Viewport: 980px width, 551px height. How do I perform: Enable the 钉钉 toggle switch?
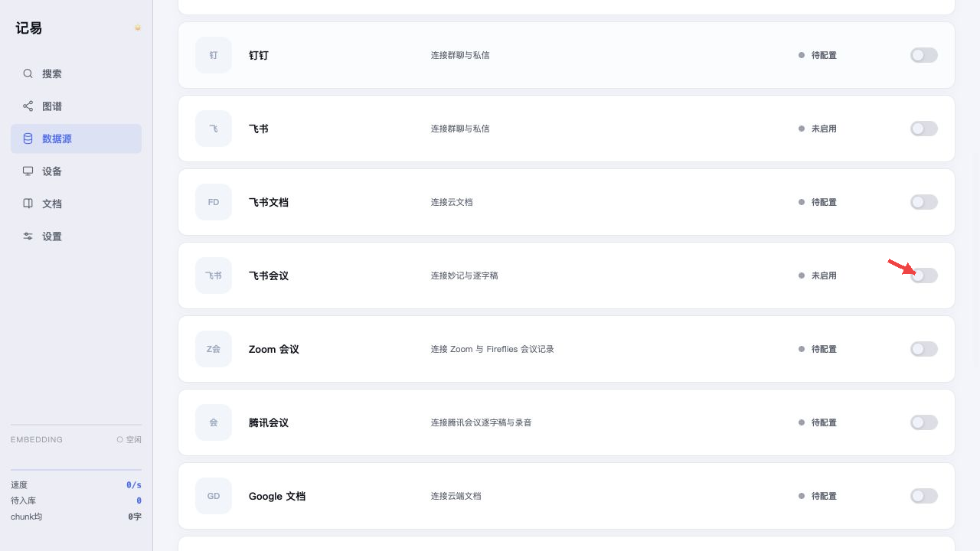coord(924,55)
